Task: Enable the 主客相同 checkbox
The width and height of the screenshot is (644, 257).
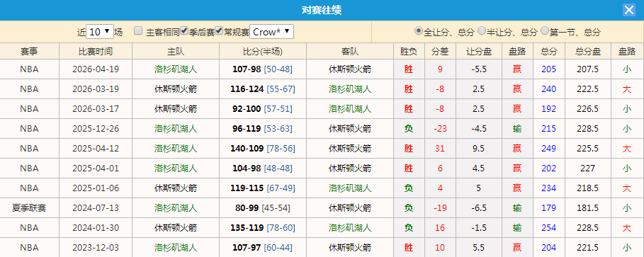Action: click(138, 30)
